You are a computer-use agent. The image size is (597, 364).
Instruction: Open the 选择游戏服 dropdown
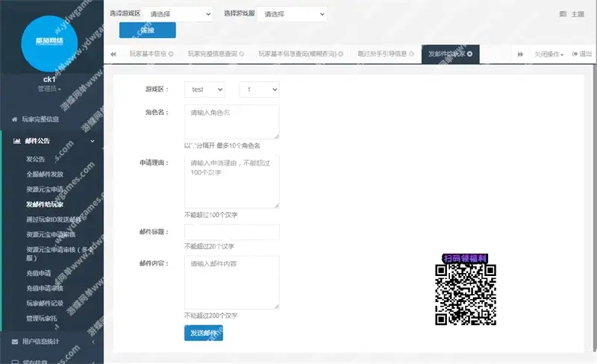(292, 14)
